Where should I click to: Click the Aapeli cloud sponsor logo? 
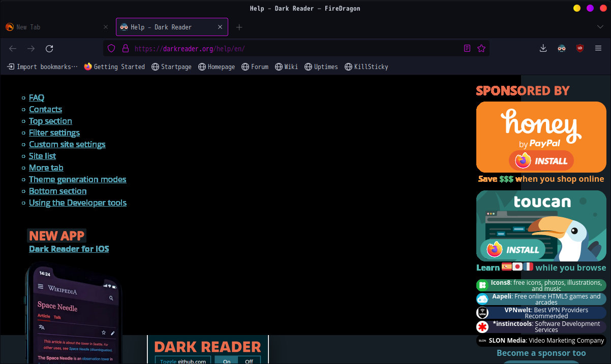pos(482,299)
